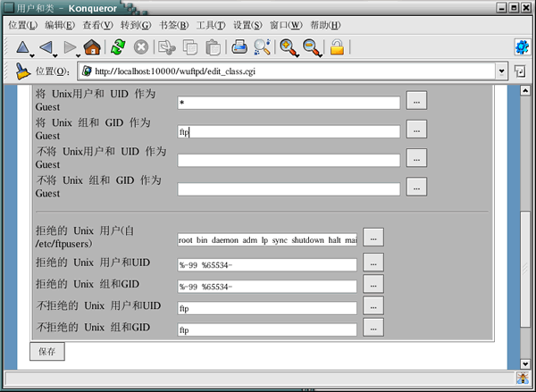
Task: Click the page scrollbar up arrow
Action: [525, 90]
